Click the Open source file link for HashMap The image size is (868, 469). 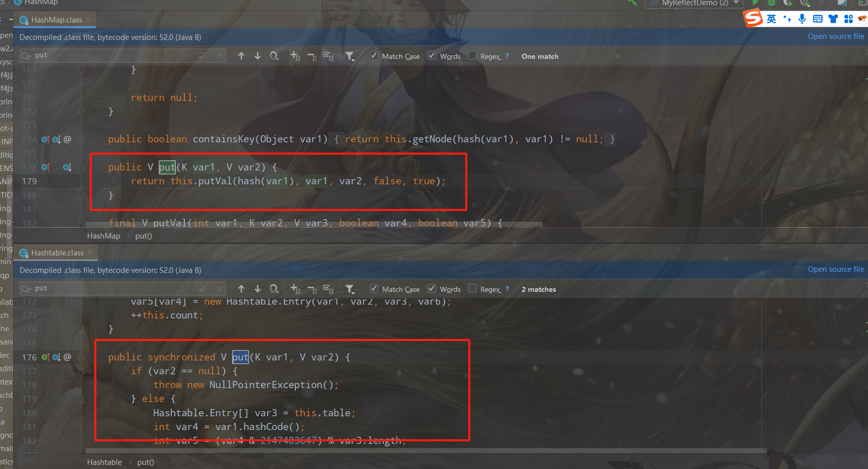pos(836,36)
